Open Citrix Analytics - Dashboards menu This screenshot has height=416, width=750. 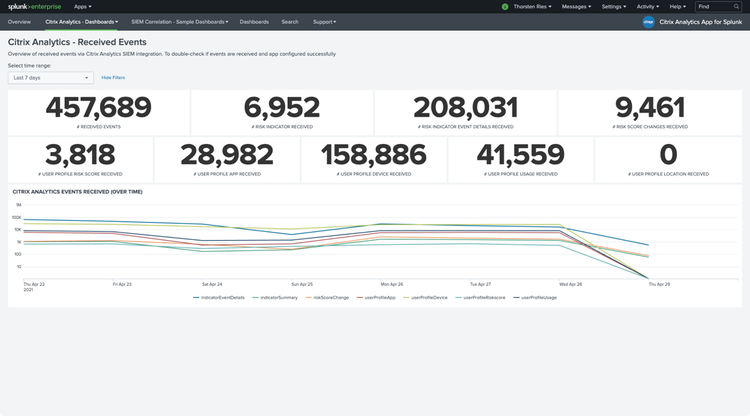pos(81,22)
